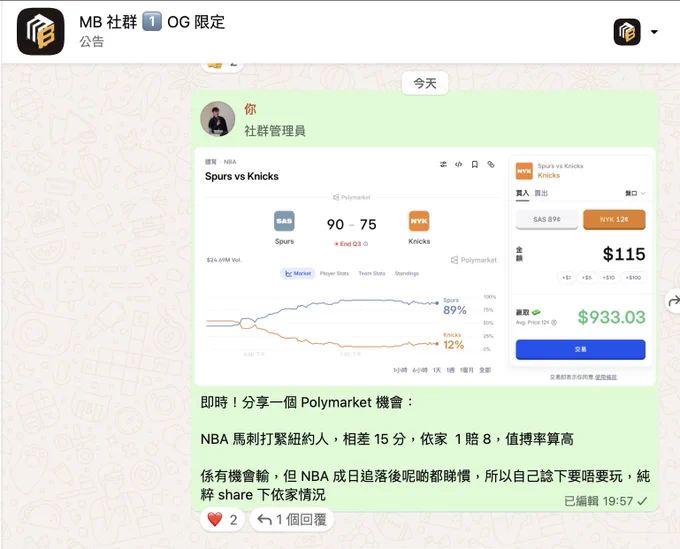
Task: Select the Player Stats tab
Action: (x=334, y=273)
